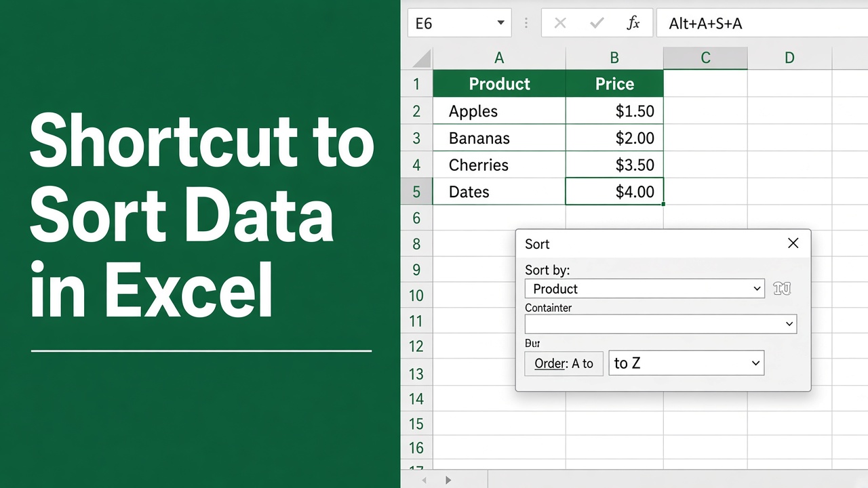Select row 5 header
868x488 pixels.
pyautogui.click(x=416, y=192)
